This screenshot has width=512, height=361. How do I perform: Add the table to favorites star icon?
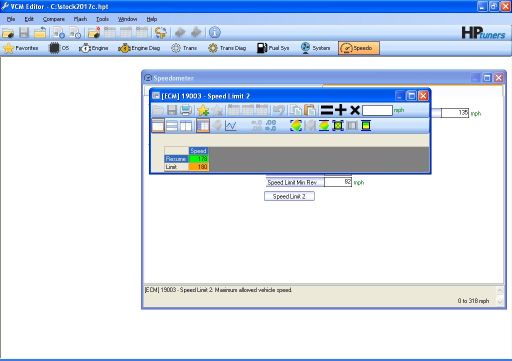(x=203, y=110)
